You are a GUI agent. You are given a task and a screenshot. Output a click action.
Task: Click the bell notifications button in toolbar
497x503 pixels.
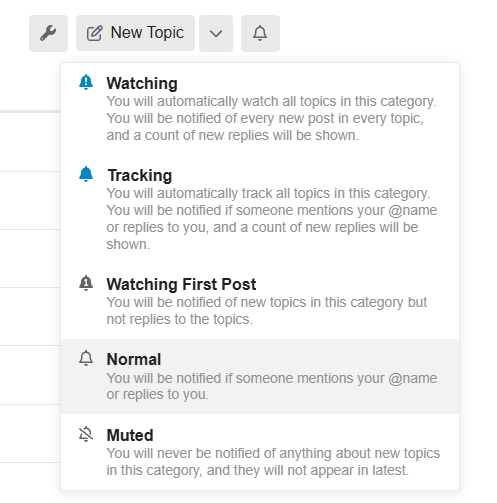[x=260, y=33]
